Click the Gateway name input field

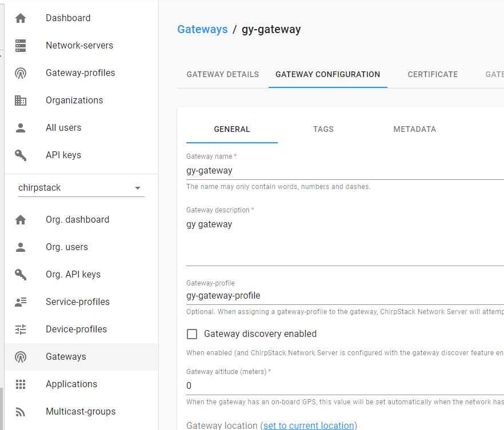point(345,171)
